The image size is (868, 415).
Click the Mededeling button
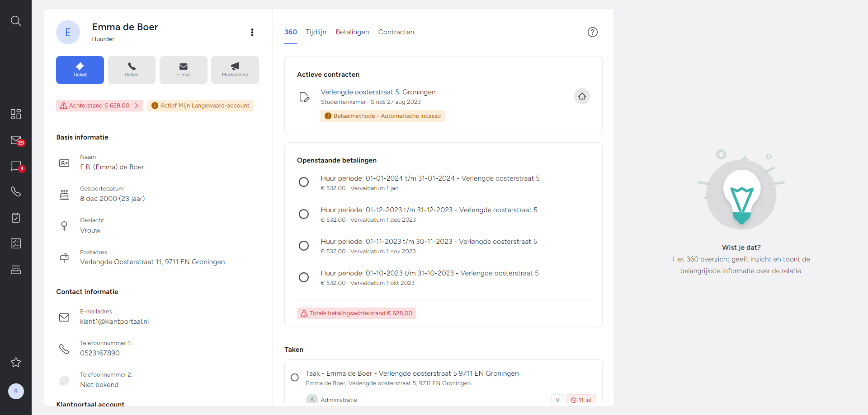pos(235,70)
